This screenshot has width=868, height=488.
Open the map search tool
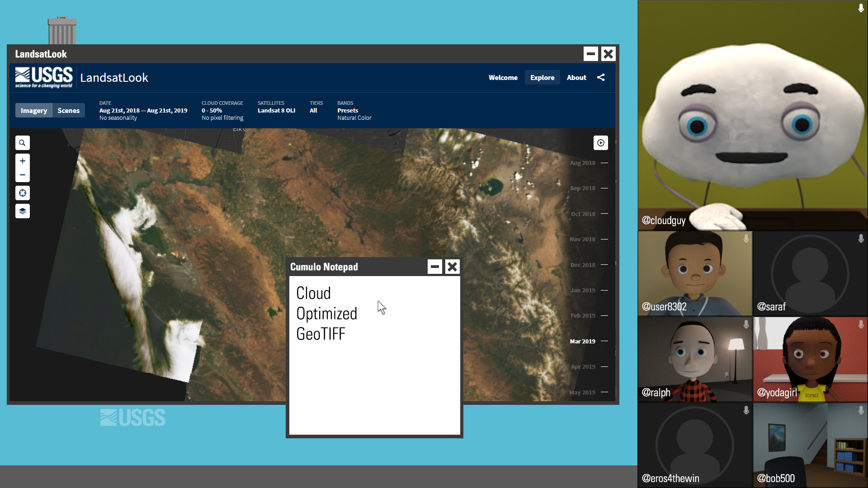(22, 143)
